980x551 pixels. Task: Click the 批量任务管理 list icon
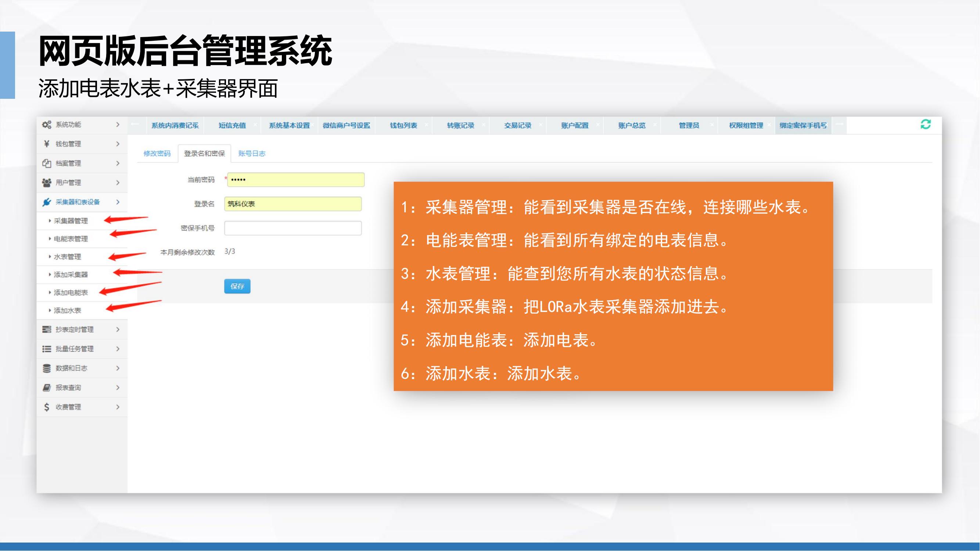point(46,349)
